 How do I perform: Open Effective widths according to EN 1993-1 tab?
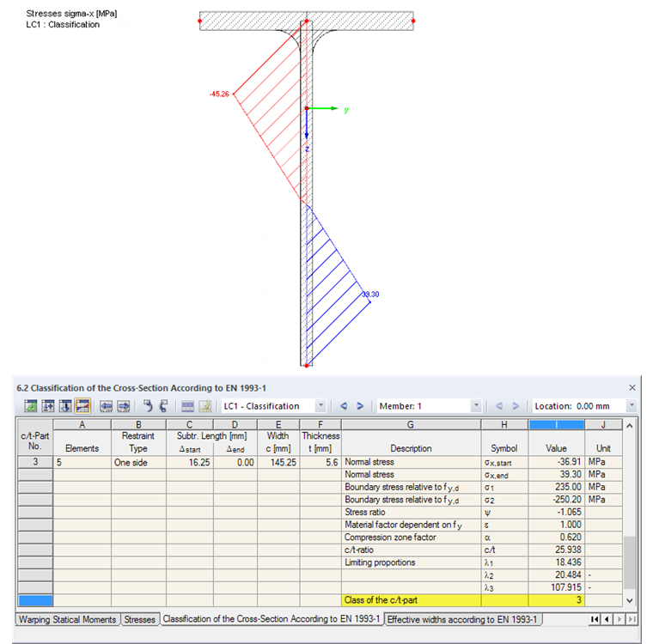coord(462,619)
